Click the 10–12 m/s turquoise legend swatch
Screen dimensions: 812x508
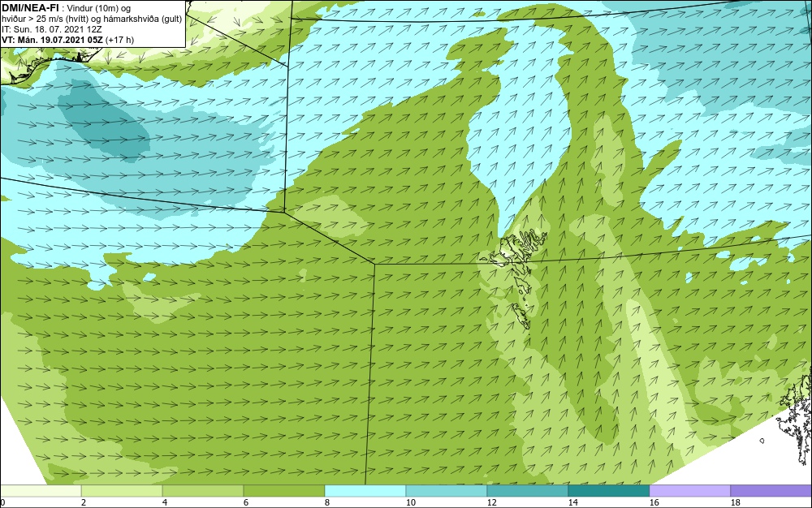point(447,491)
